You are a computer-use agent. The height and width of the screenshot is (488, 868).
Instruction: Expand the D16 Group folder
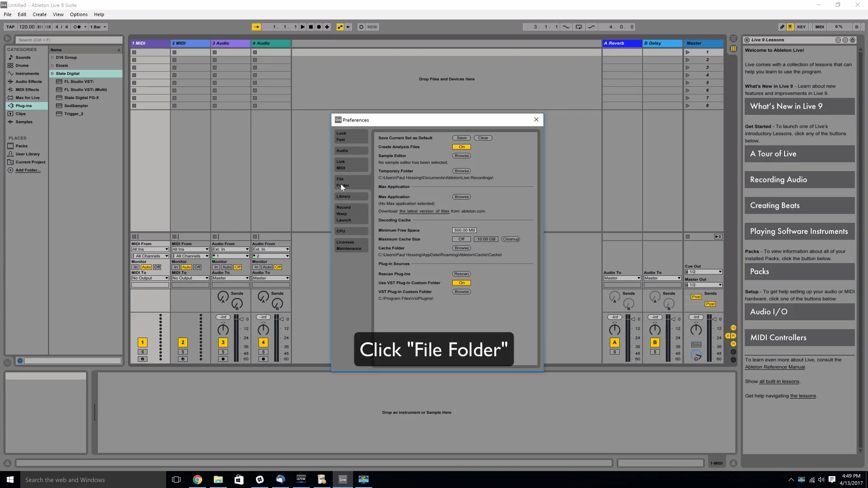pyautogui.click(x=53, y=58)
